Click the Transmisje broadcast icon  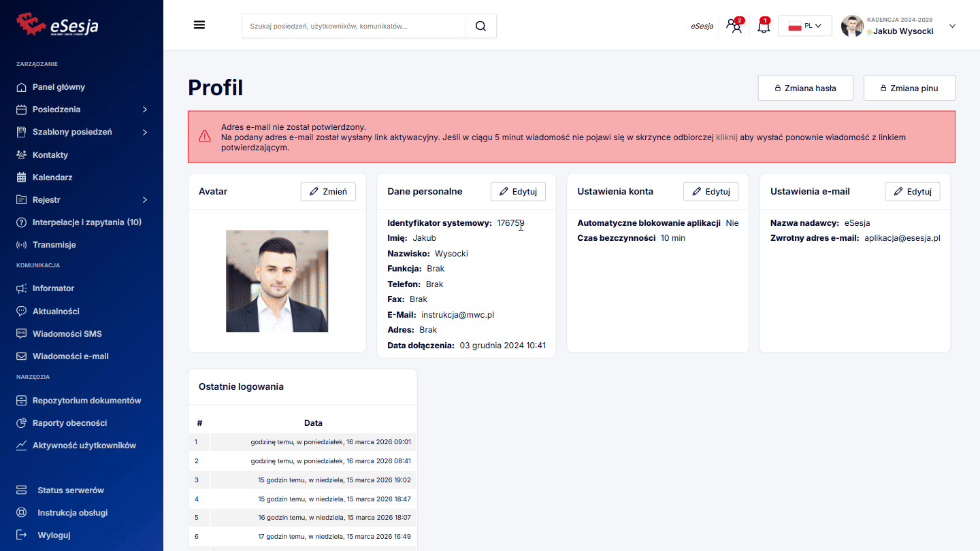pyautogui.click(x=21, y=245)
